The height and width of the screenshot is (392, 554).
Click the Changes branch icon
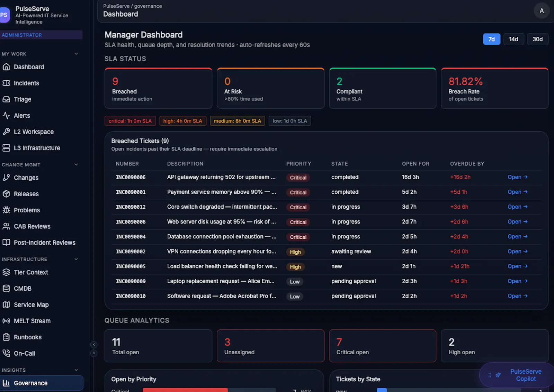pos(6,177)
